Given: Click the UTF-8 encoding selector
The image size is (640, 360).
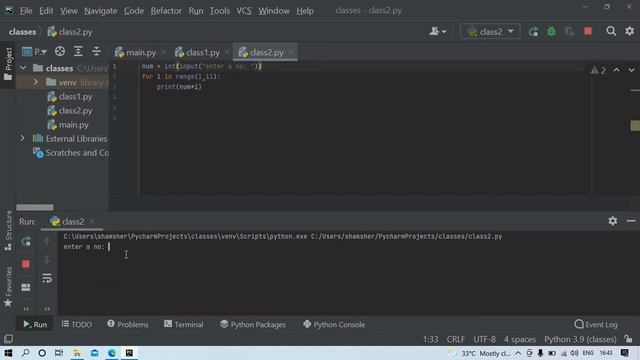Looking at the screenshot, I should 484,339.
